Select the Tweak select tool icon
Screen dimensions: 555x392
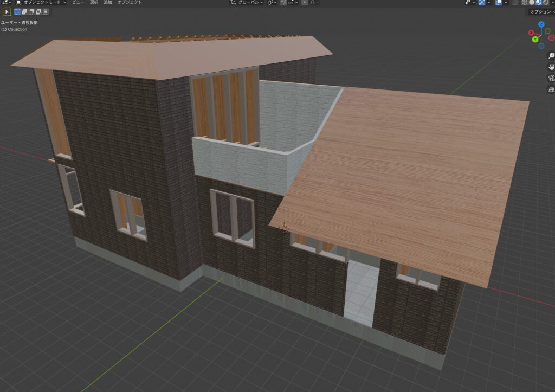(7, 11)
